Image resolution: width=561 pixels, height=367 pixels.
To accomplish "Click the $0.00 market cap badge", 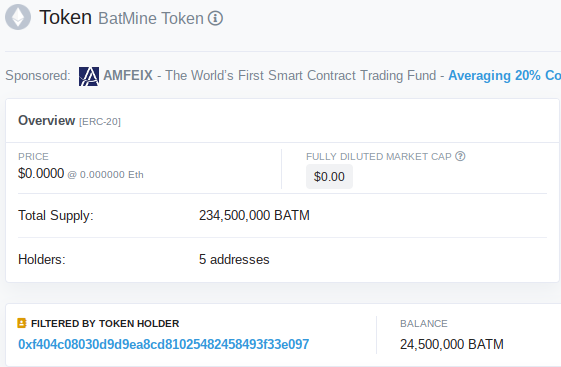I will 329,177.
